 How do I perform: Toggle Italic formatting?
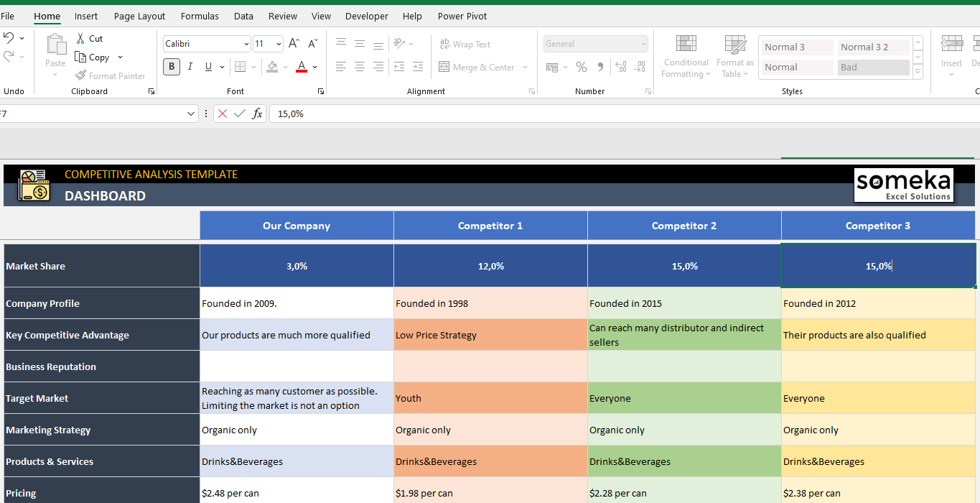(x=190, y=66)
